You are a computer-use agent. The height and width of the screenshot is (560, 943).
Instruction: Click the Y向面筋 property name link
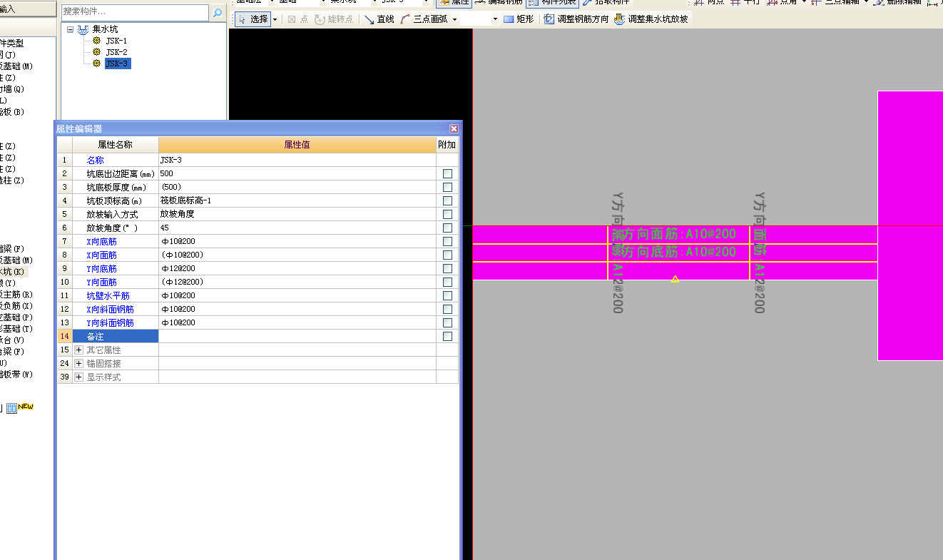pos(101,282)
